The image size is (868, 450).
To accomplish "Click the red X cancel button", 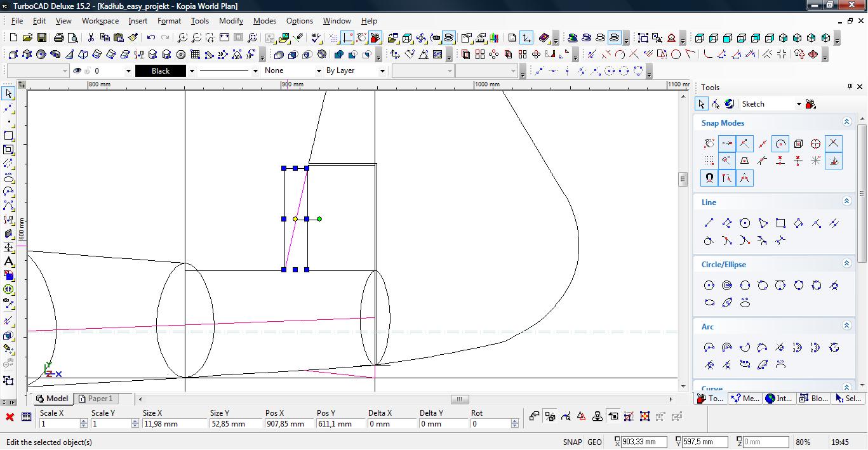I will (x=10, y=417).
